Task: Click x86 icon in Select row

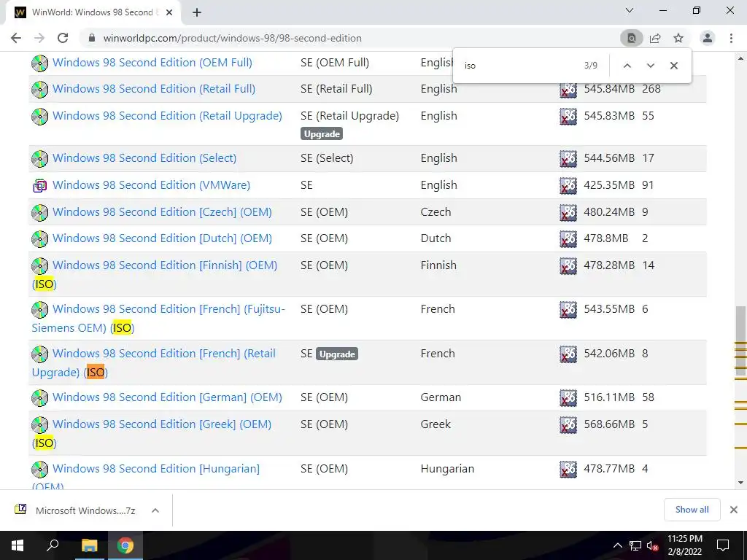Action: coord(568,158)
